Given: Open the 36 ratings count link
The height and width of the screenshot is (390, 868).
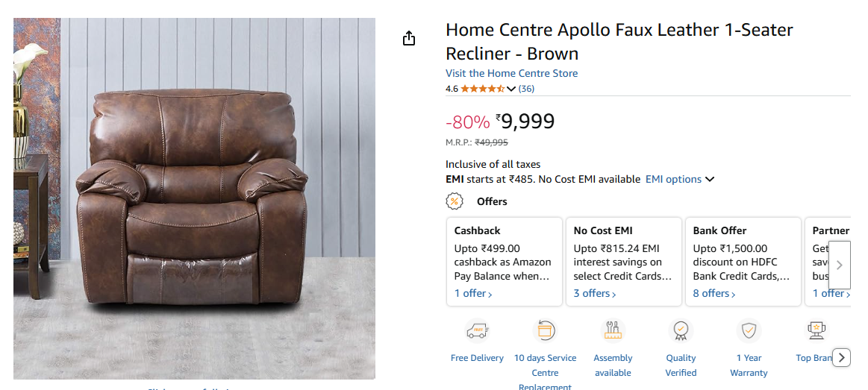Looking at the screenshot, I should tap(526, 89).
